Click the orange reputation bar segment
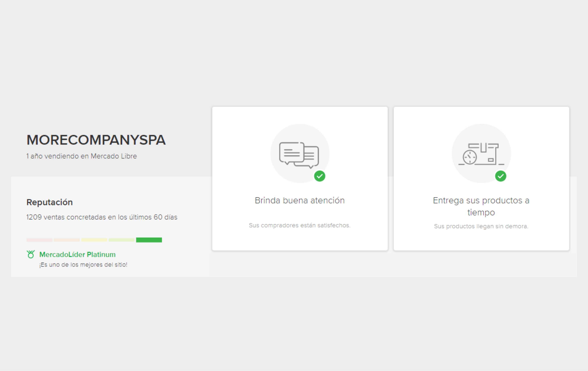The height and width of the screenshot is (371, 588). click(x=67, y=240)
